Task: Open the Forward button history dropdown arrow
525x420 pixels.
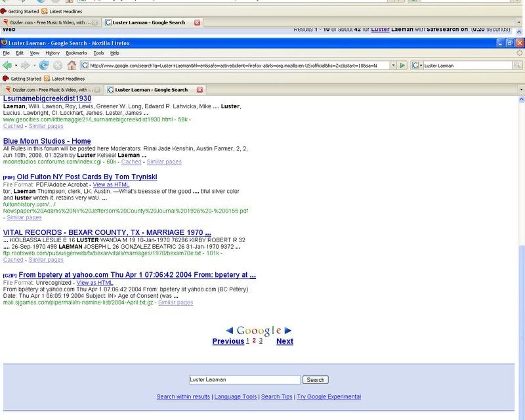Action: tap(34, 66)
